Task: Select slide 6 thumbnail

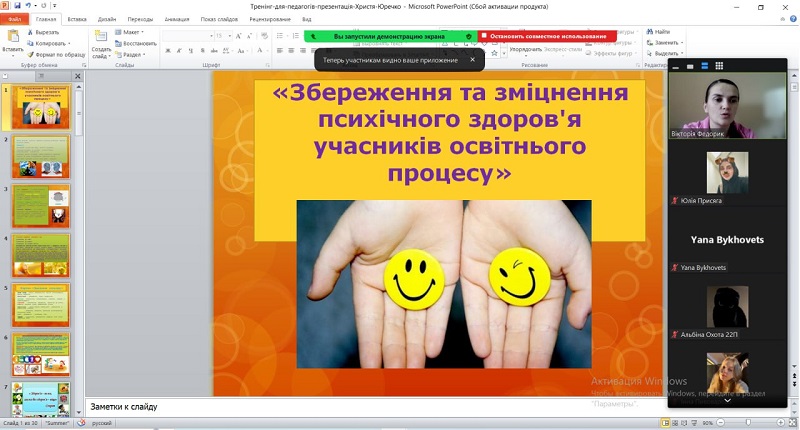Action: pos(41,355)
